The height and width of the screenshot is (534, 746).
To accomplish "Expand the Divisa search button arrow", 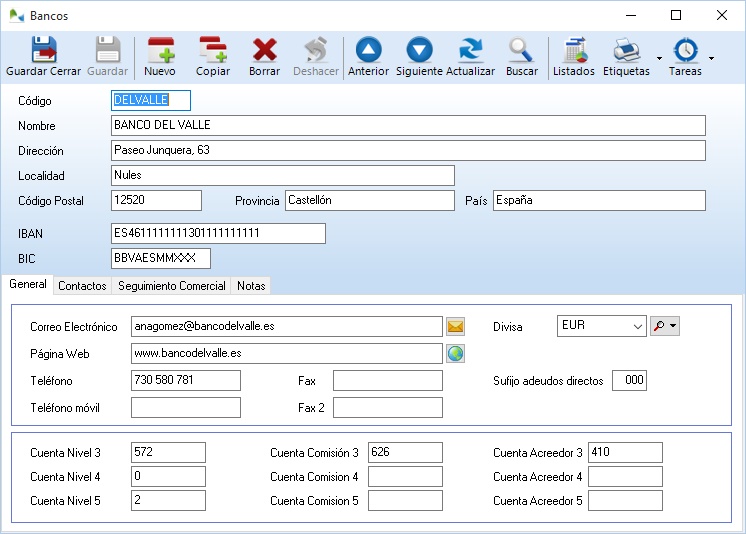I will 674,326.
